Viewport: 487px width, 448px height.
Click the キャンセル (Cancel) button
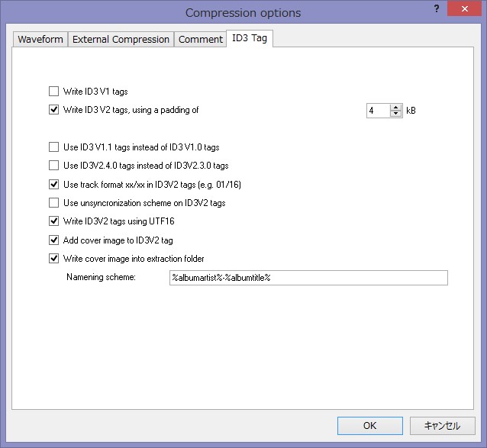pyautogui.click(x=442, y=426)
